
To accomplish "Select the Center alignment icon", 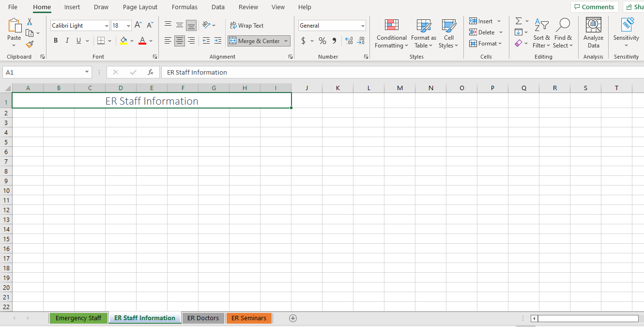I will point(179,41).
